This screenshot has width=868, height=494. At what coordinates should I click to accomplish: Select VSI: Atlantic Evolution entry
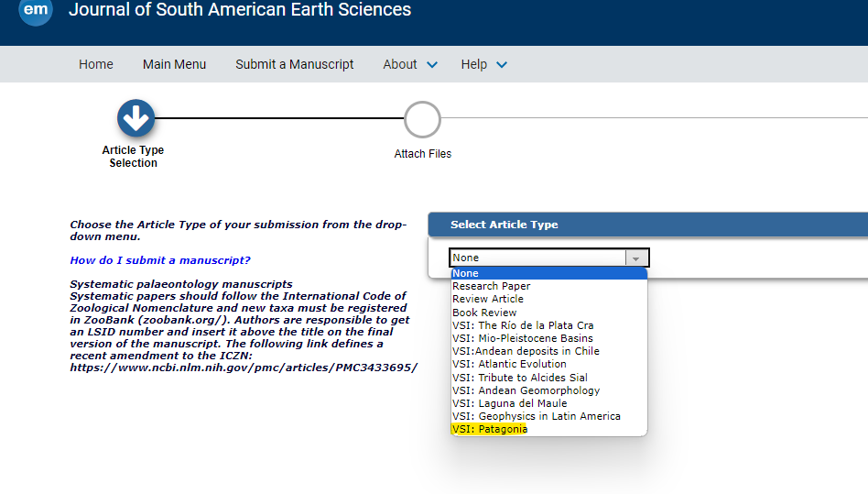[x=548, y=365]
